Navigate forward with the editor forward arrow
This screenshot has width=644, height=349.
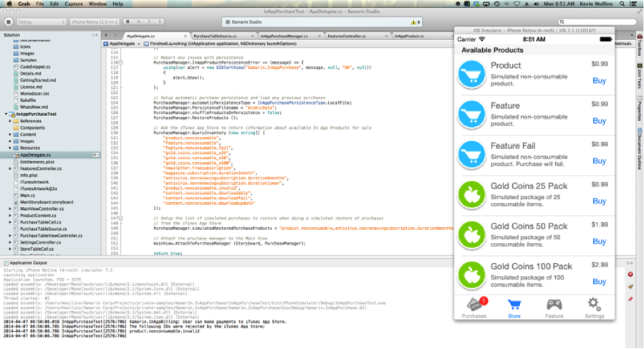[115, 36]
